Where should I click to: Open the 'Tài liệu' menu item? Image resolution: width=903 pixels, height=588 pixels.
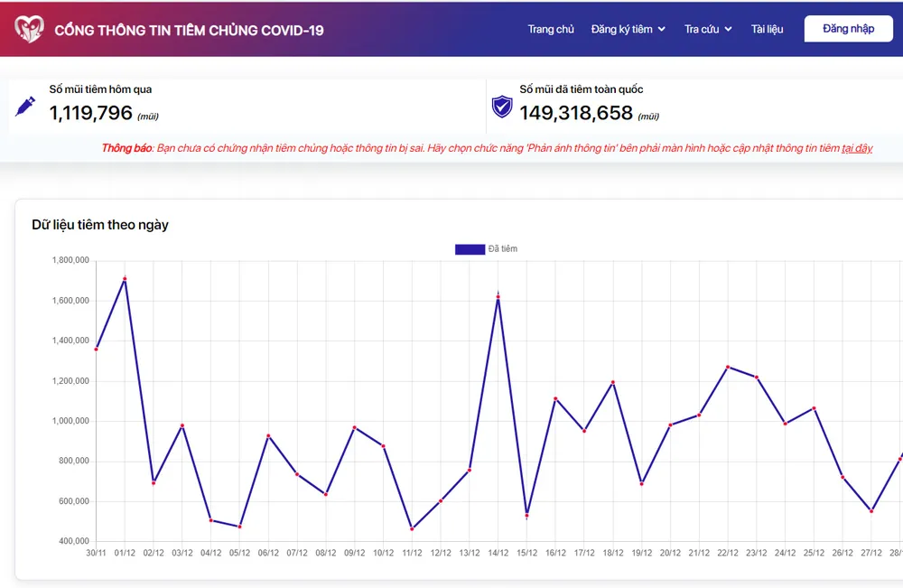click(767, 29)
